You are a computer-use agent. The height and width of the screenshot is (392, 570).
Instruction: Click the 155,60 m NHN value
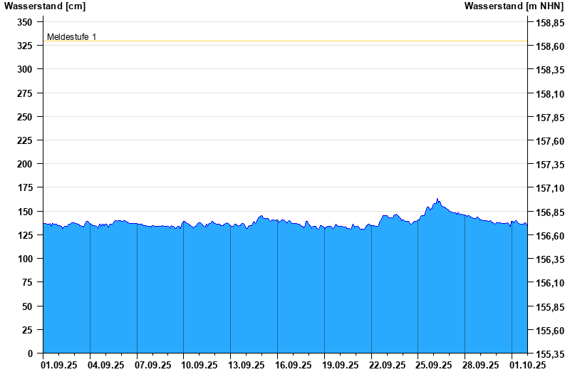pos(550,331)
